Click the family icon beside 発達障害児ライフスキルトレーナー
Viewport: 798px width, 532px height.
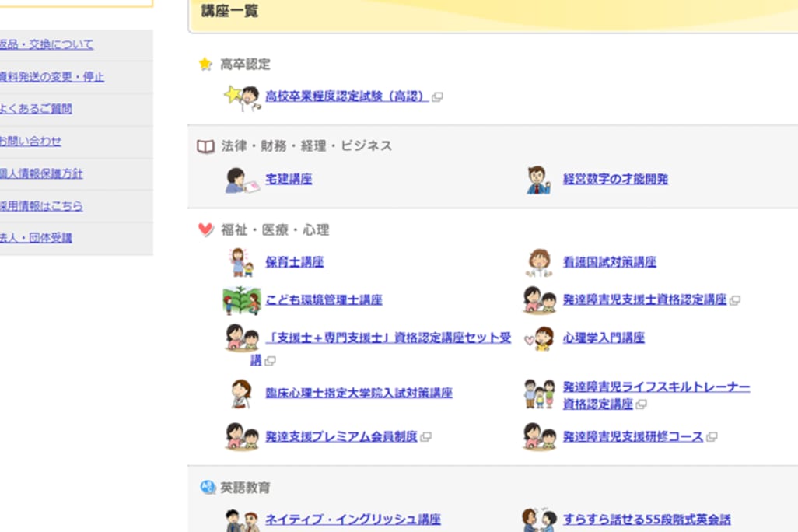(x=538, y=394)
